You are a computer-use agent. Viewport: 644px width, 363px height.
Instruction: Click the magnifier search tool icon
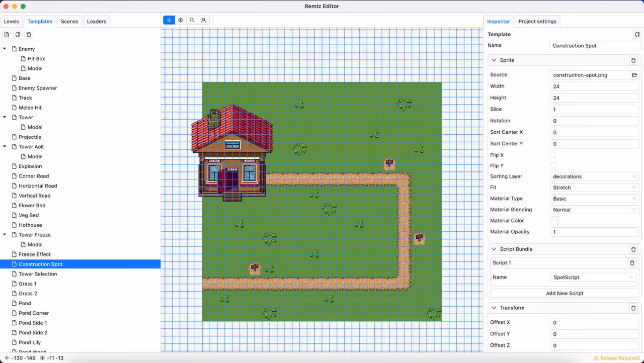[192, 20]
